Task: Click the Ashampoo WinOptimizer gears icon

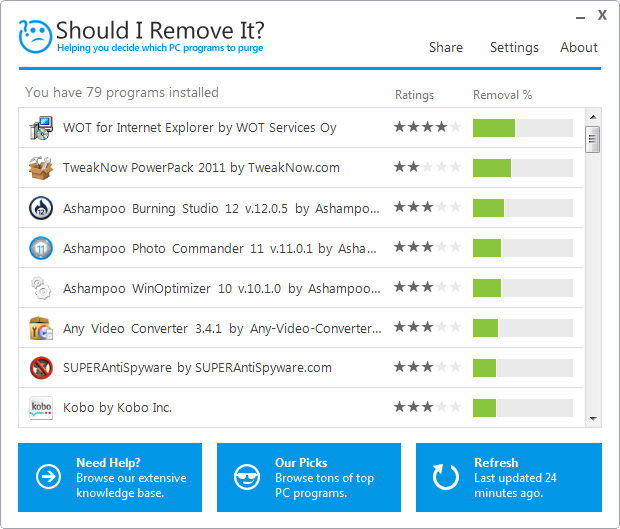Action: [x=41, y=288]
